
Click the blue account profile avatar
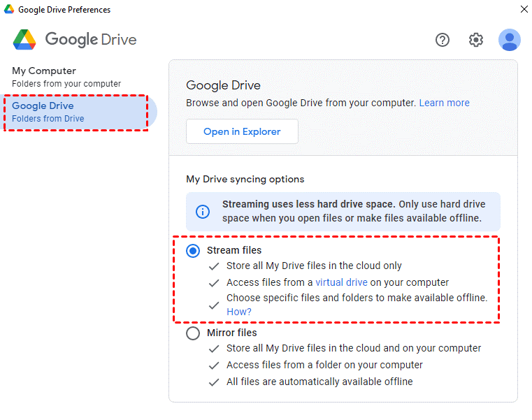pos(509,40)
